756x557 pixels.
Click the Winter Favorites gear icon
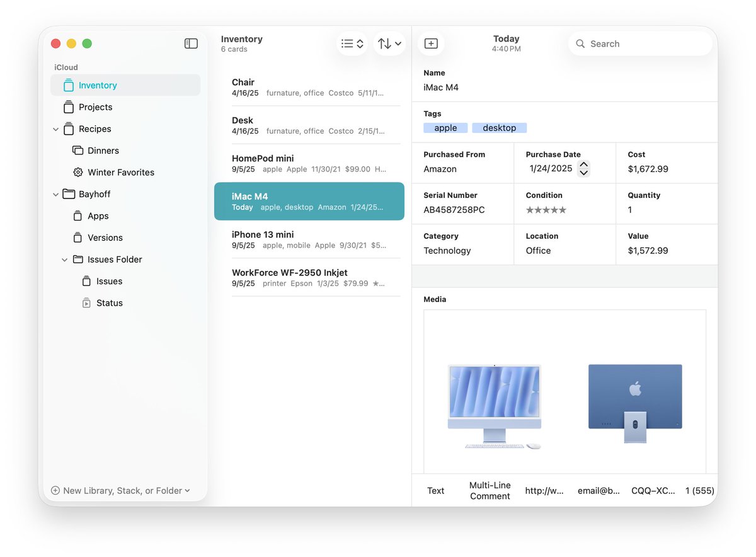[77, 172]
